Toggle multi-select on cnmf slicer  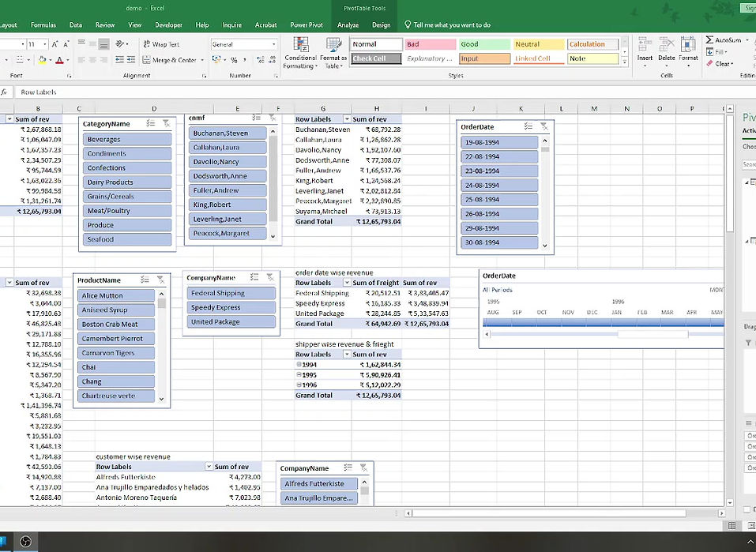coord(257,118)
